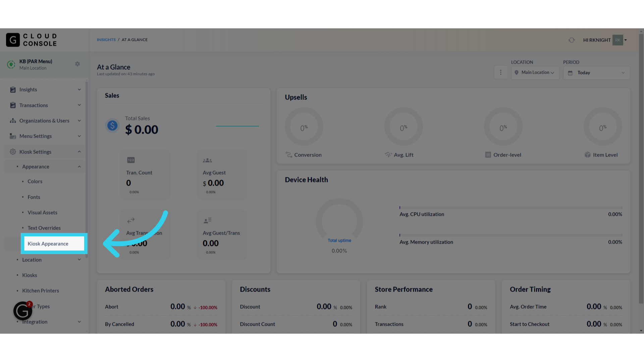Screen dimensions: 644x362
Task: Click the Avg. Memory utilization bar
Action: click(x=511, y=235)
